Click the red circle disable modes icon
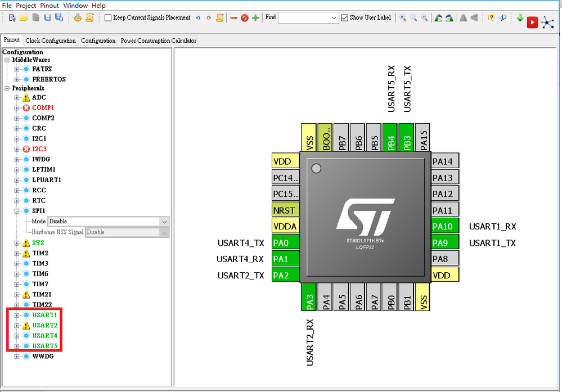Screen dimensions: 562x392 tap(245, 18)
